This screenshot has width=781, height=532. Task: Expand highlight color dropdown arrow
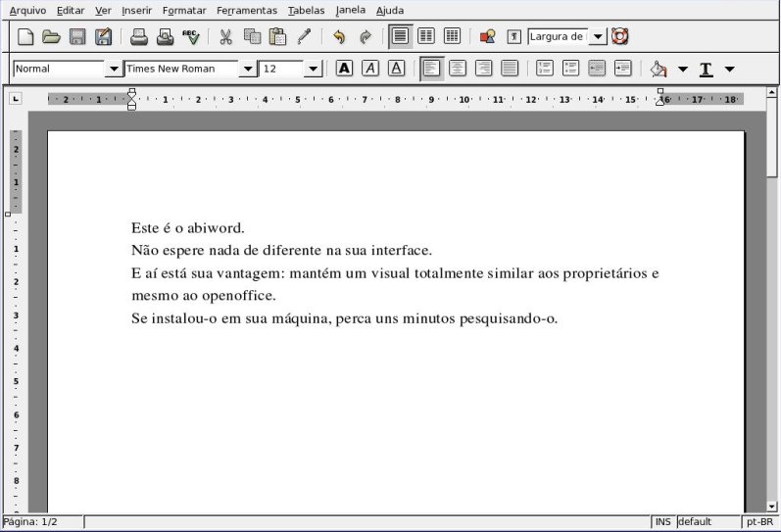click(683, 69)
